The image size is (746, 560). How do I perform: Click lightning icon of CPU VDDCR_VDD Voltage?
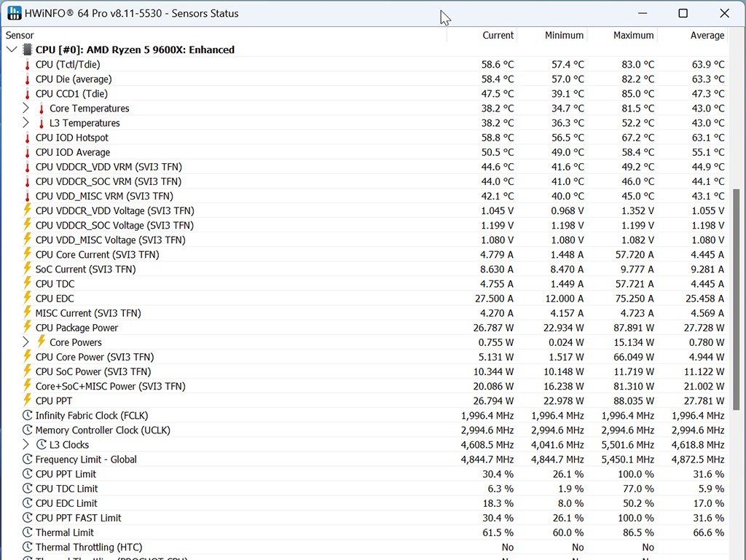tap(28, 210)
